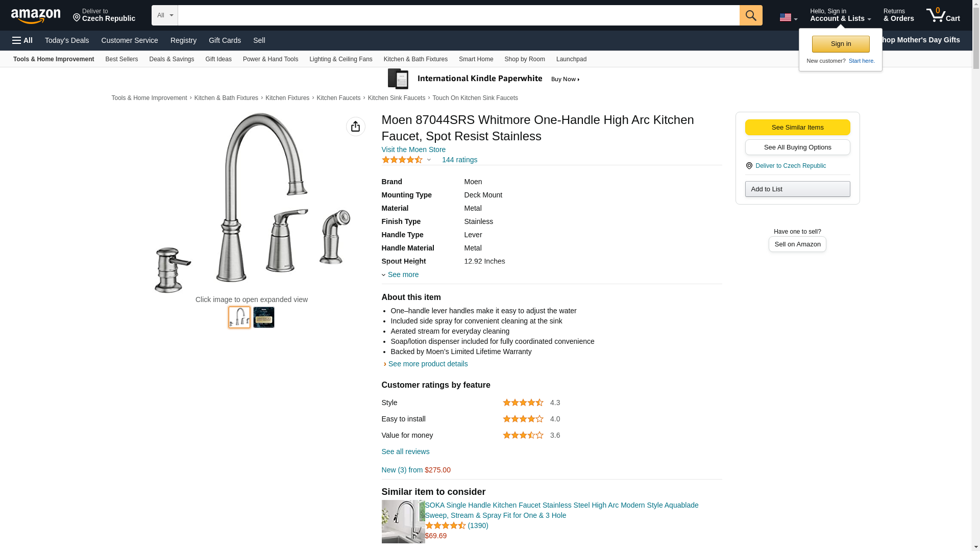
Task: Expand See more product specifications
Action: click(402, 274)
